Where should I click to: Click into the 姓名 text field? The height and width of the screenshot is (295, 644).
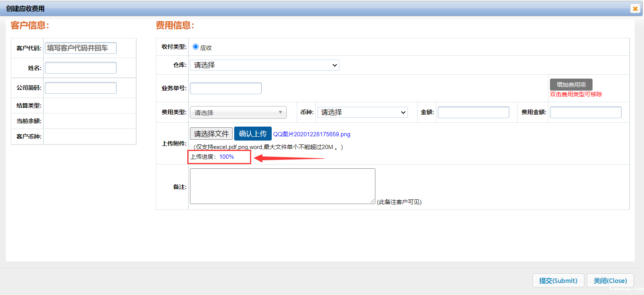pos(80,68)
